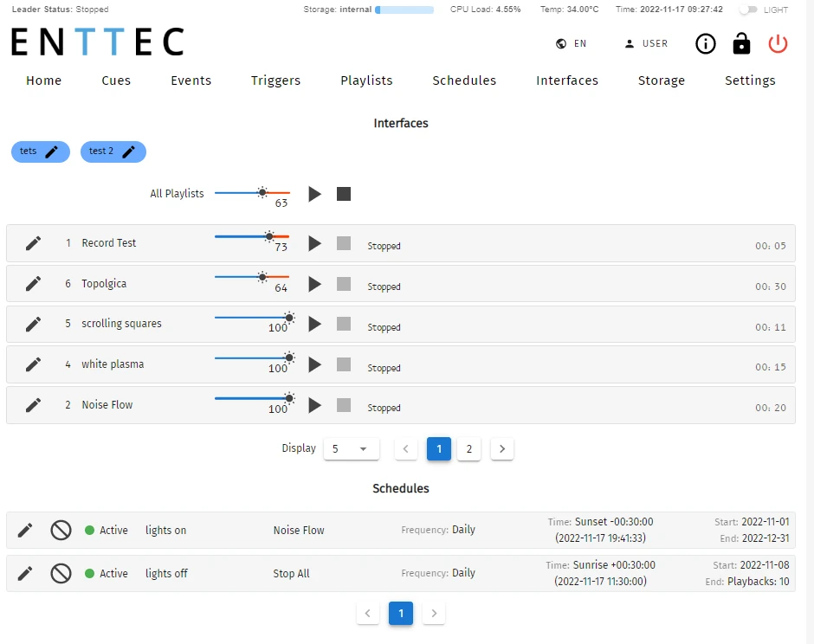The width and height of the screenshot is (814, 644).
Task: Adjust the white plasma intensity slider
Action: [x=255, y=358]
